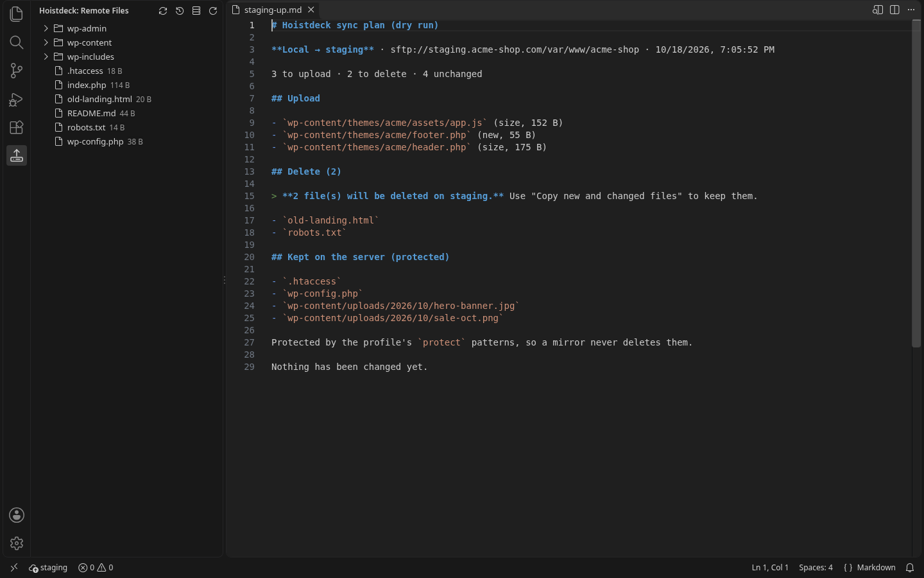Screen dimensions: 924x578
Task: Open the Manage gear icon
Action: [17, 543]
